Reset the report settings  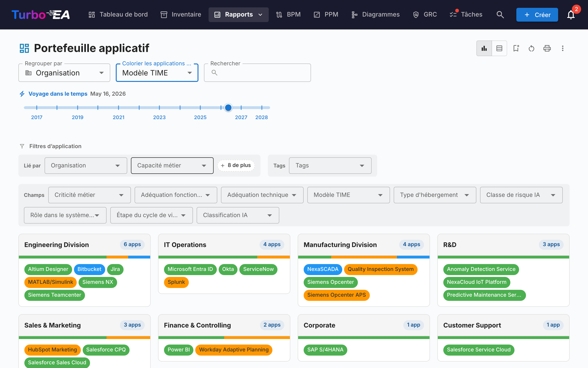pyautogui.click(x=531, y=48)
